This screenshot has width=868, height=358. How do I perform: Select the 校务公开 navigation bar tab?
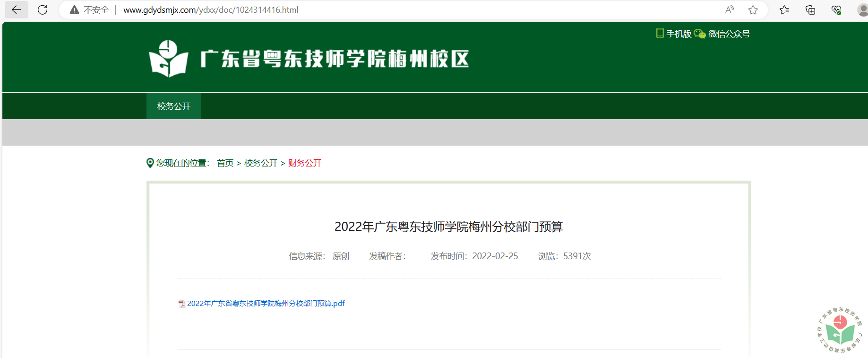coord(174,106)
